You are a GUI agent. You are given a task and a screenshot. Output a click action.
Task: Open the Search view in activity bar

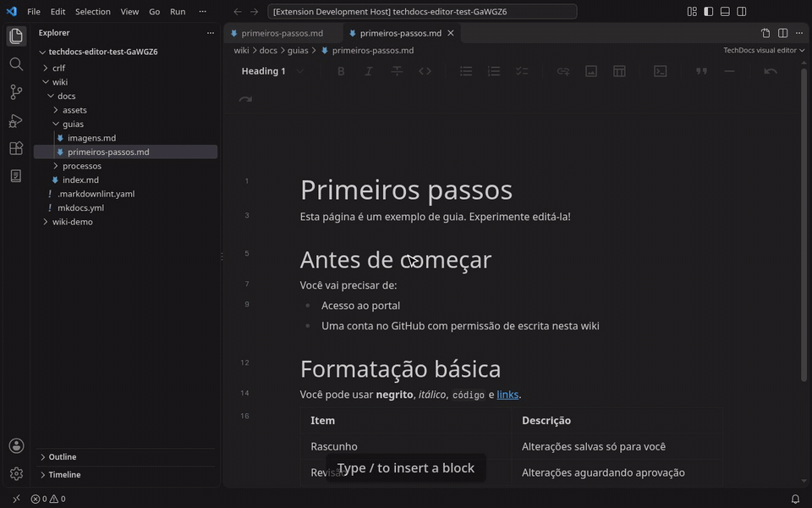[x=16, y=63]
